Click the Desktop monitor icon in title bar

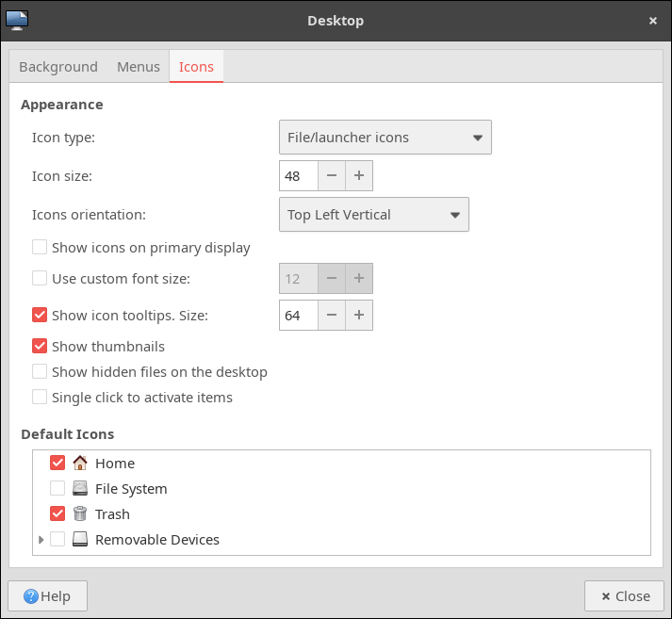tap(17, 20)
